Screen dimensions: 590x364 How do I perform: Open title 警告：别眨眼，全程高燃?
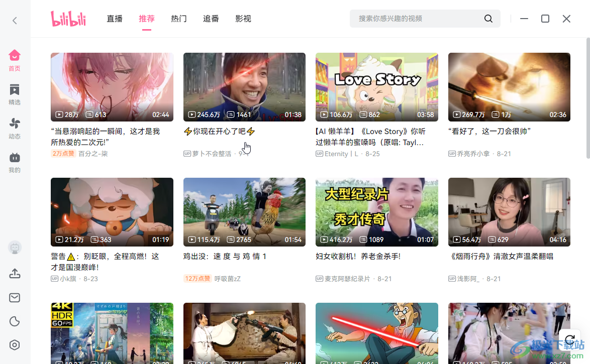[105, 262]
